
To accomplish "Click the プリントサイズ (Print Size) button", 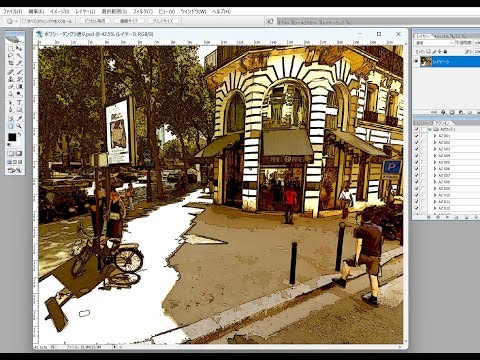I will [163, 21].
